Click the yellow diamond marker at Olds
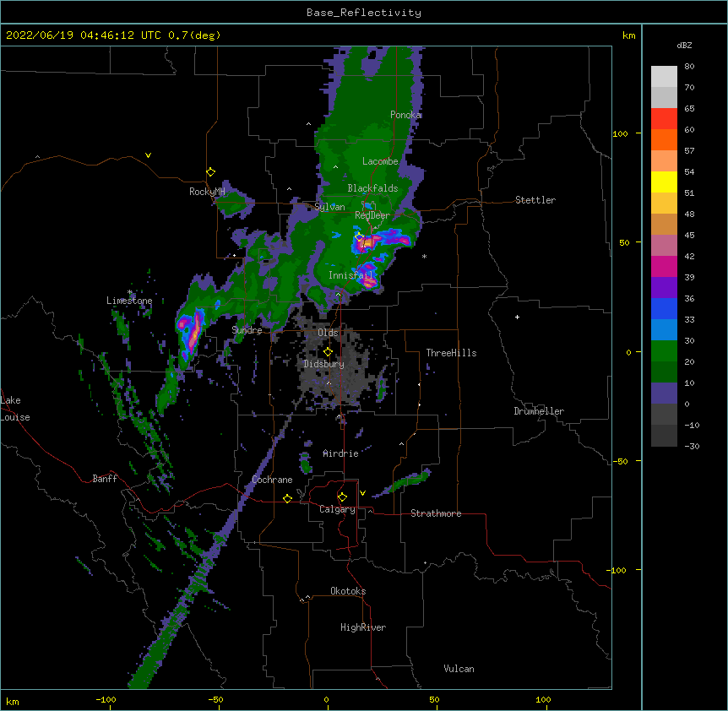This screenshot has width=728, height=711. click(329, 351)
